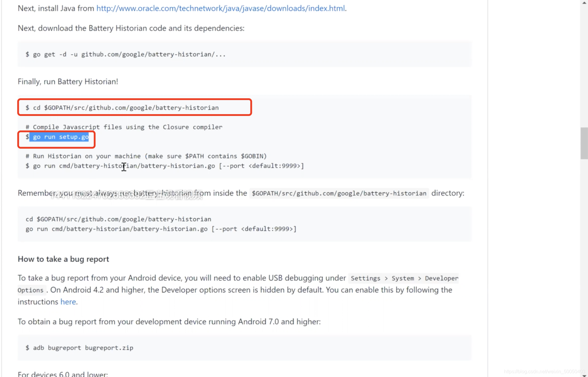Click the 'adb bugreport bugreport.zip' command
The image size is (588, 377).
pos(83,348)
